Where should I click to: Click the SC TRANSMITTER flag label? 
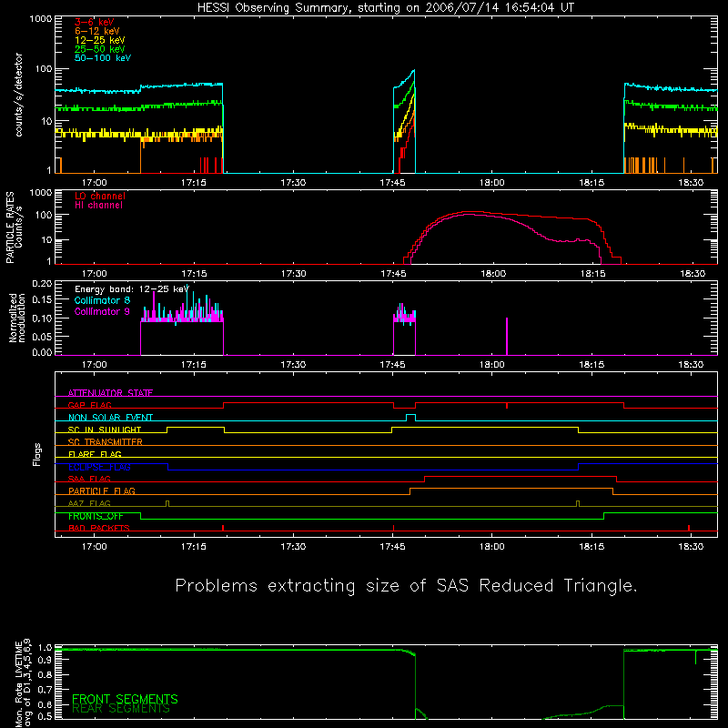tap(105, 442)
